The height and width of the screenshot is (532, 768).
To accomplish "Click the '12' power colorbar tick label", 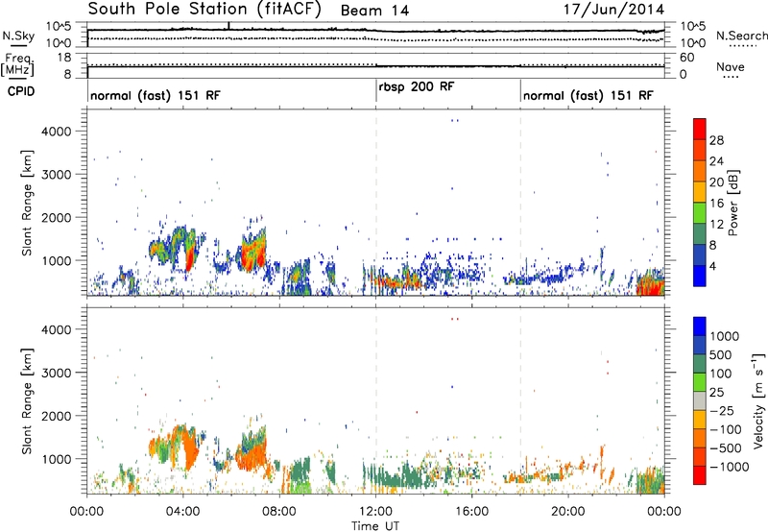I will coord(716,225).
